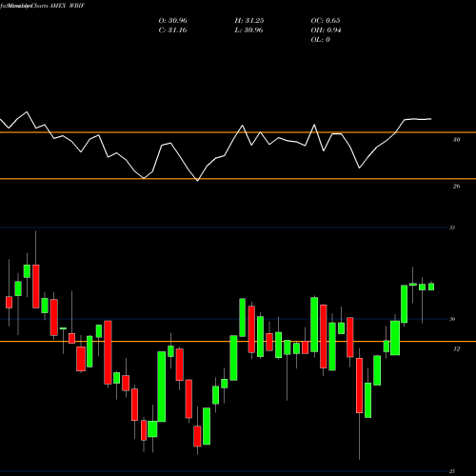476x476 pixels.
Task: Click the indicator axis label 26
Action: [x=456, y=187]
